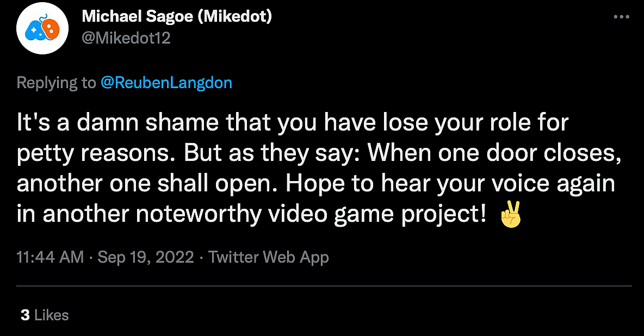
Task: Open the Michael Sagoe (Mikedot) display name
Action: (177, 16)
